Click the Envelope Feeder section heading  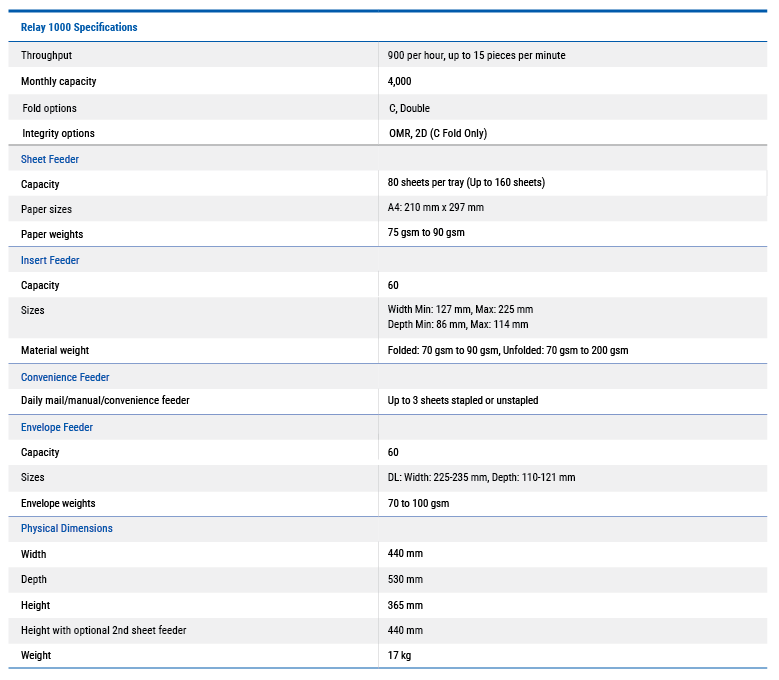click(x=57, y=427)
